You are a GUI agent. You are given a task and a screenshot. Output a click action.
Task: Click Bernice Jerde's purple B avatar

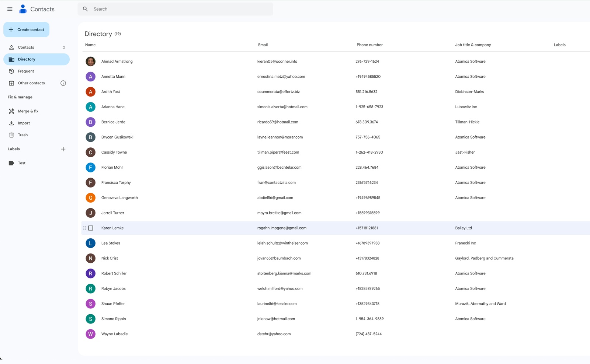(x=90, y=122)
